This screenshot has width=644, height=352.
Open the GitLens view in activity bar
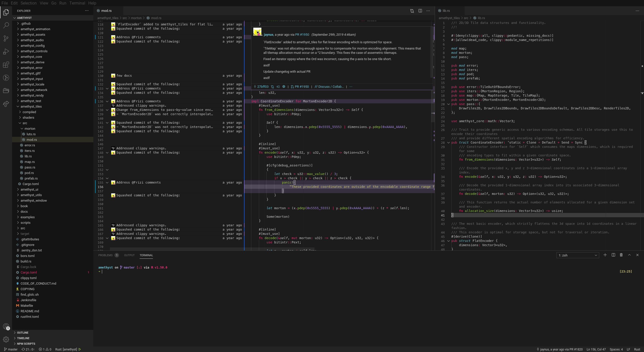click(x=6, y=78)
